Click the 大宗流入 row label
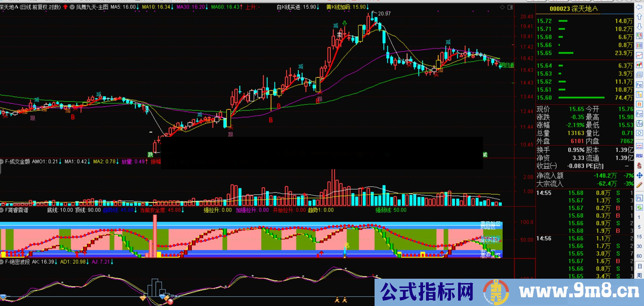The height and width of the screenshot is (306, 644). tap(550, 184)
